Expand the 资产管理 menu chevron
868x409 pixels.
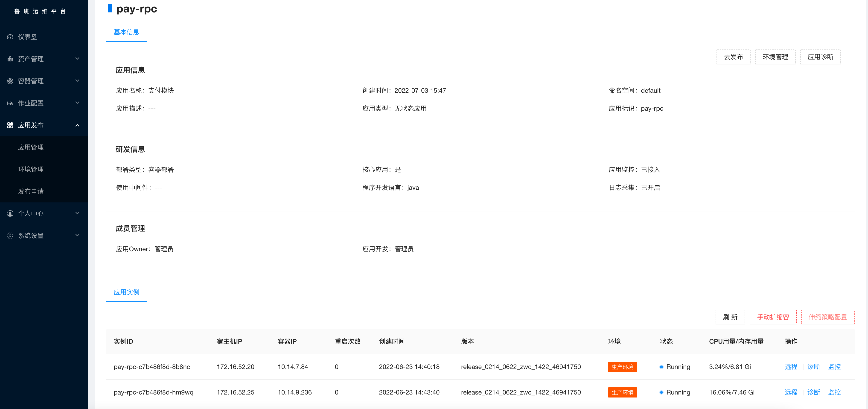77,59
